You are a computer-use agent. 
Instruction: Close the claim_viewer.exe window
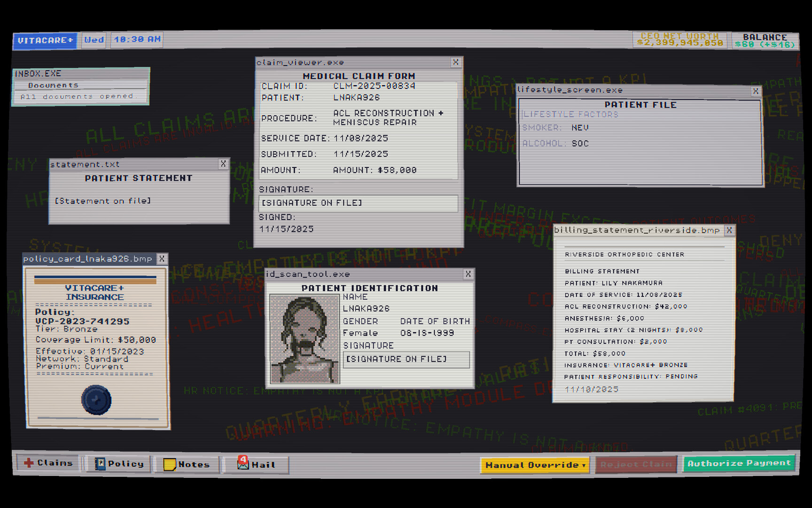point(455,62)
